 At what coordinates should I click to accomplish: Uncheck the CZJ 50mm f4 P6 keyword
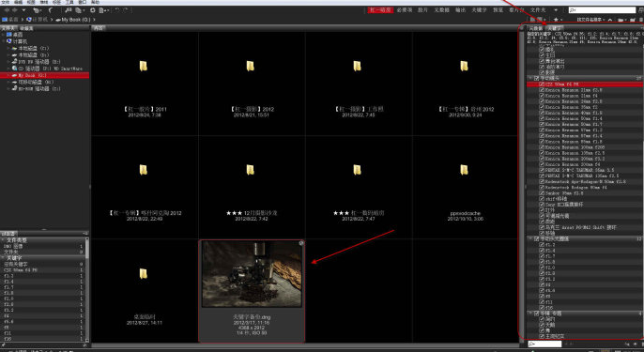(x=542, y=84)
